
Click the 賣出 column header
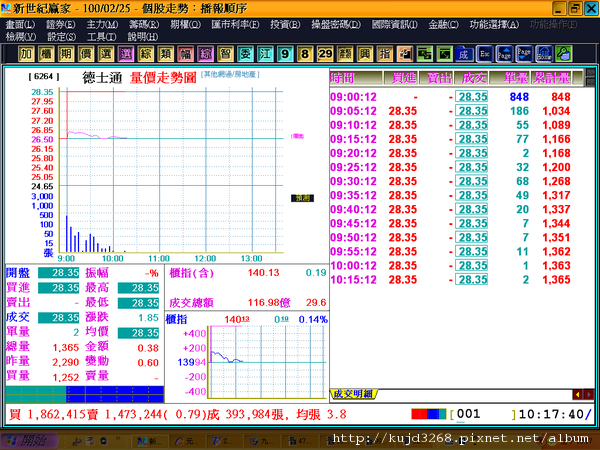click(x=437, y=78)
